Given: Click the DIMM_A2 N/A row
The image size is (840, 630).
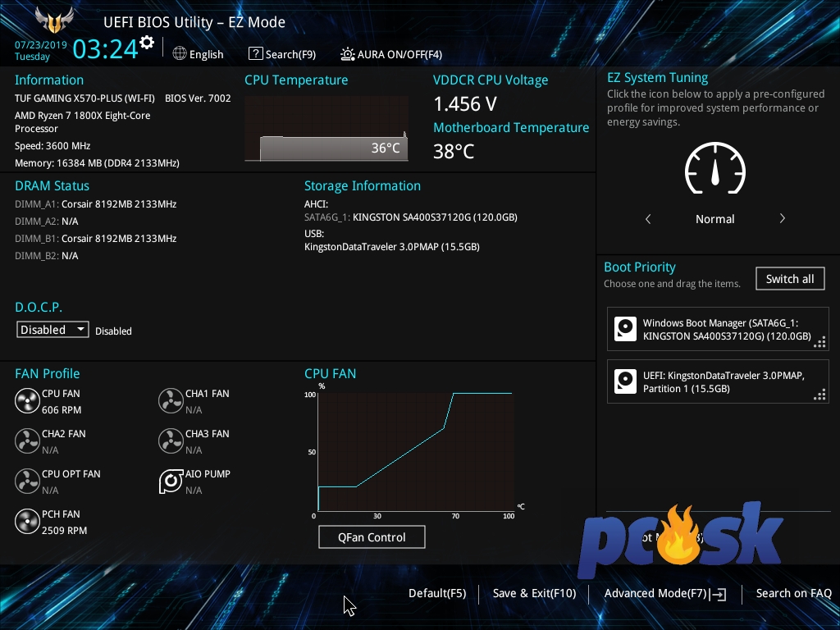Looking at the screenshot, I should pos(47,221).
